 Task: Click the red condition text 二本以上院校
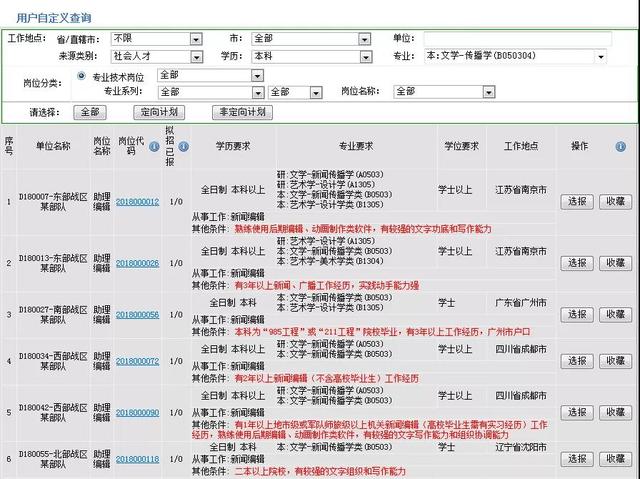(x=320, y=472)
